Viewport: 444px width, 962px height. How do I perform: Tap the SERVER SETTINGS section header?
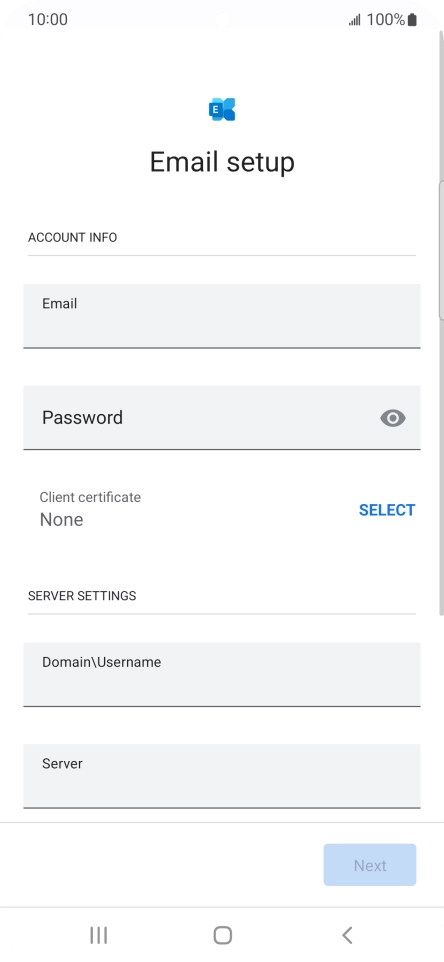82,596
